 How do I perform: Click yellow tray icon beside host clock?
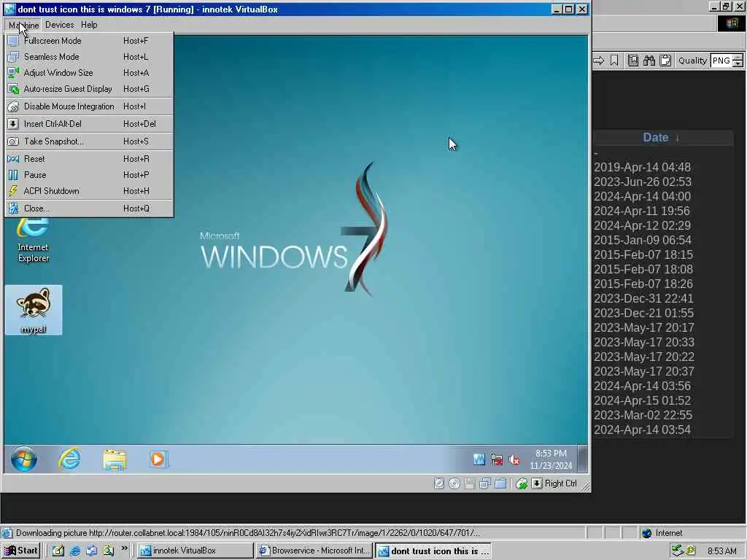tap(691, 551)
